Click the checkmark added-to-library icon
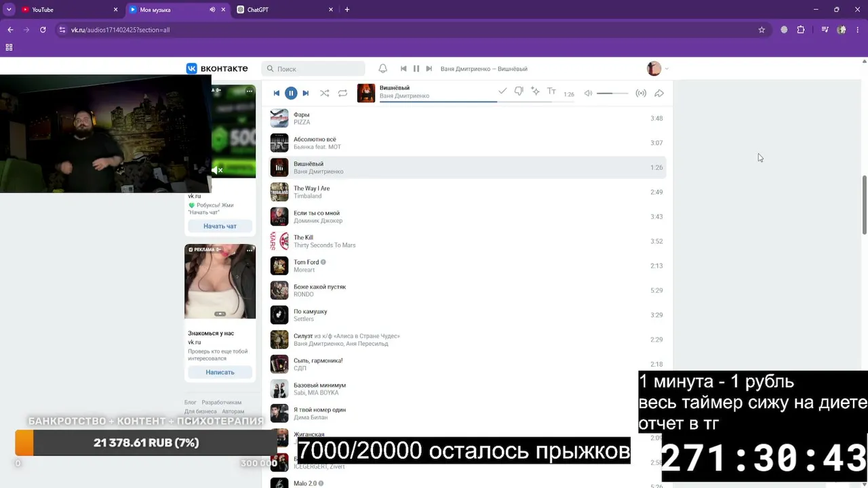This screenshot has width=868, height=488. tap(502, 91)
